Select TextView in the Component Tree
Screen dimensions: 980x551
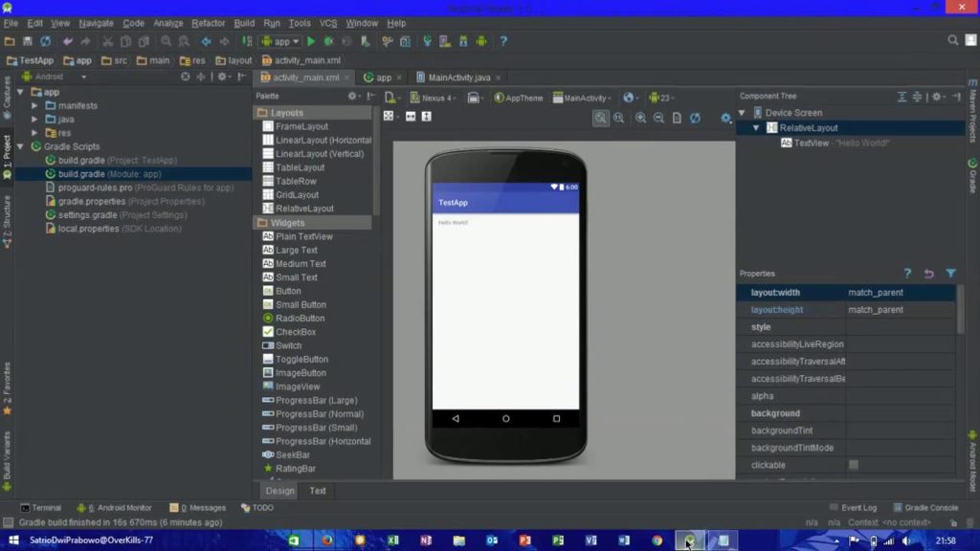(x=834, y=143)
